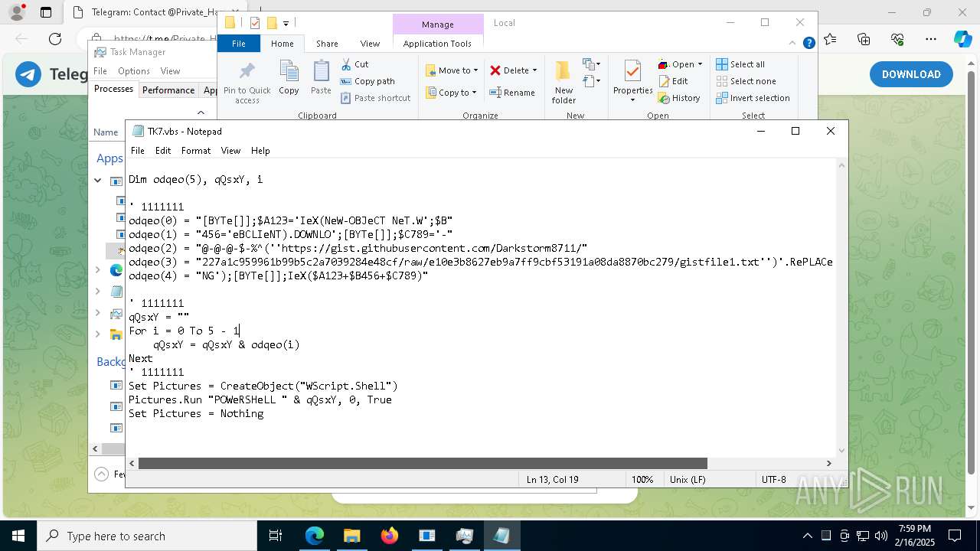Click Paste shortcut in Explorer ribbon
The image size is (980, 551).
(x=375, y=98)
